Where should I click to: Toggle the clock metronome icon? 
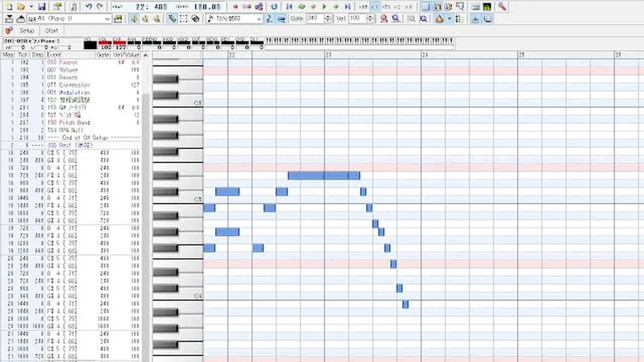pos(487,19)
